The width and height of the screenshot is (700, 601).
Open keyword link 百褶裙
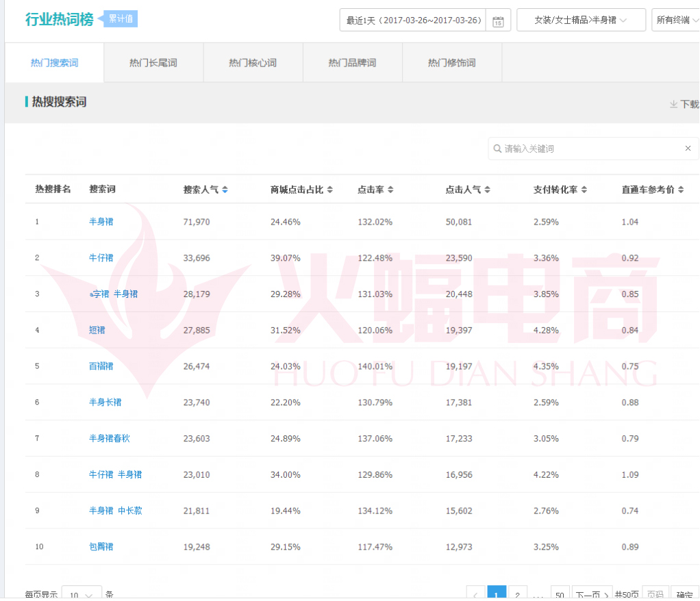pos(101,366)
